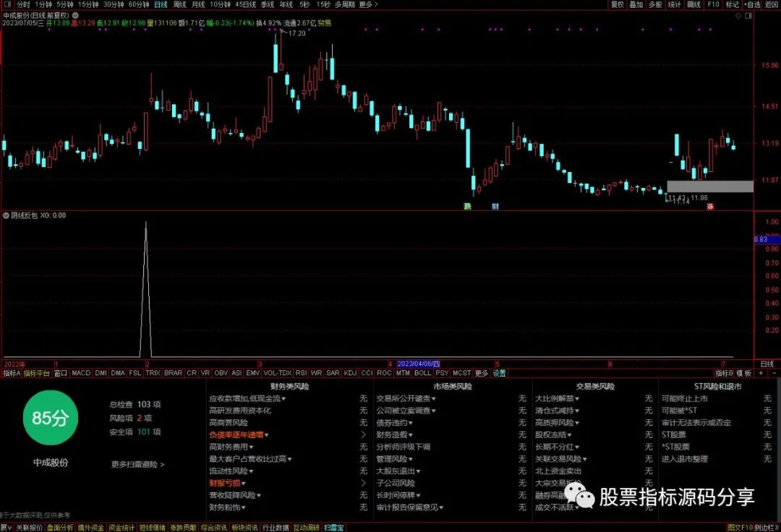
Task: Click the 指标平台 tab
Action: (37, 373)
